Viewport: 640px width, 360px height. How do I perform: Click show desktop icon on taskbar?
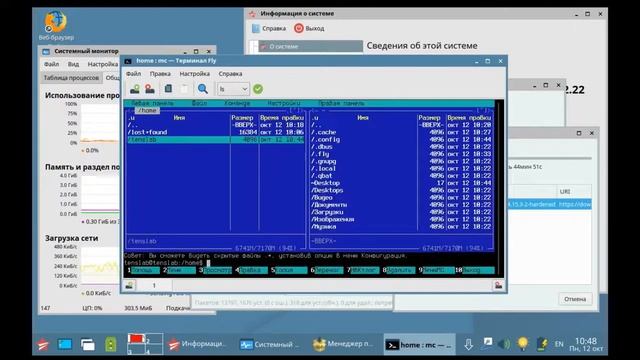[x=64, y=345]
